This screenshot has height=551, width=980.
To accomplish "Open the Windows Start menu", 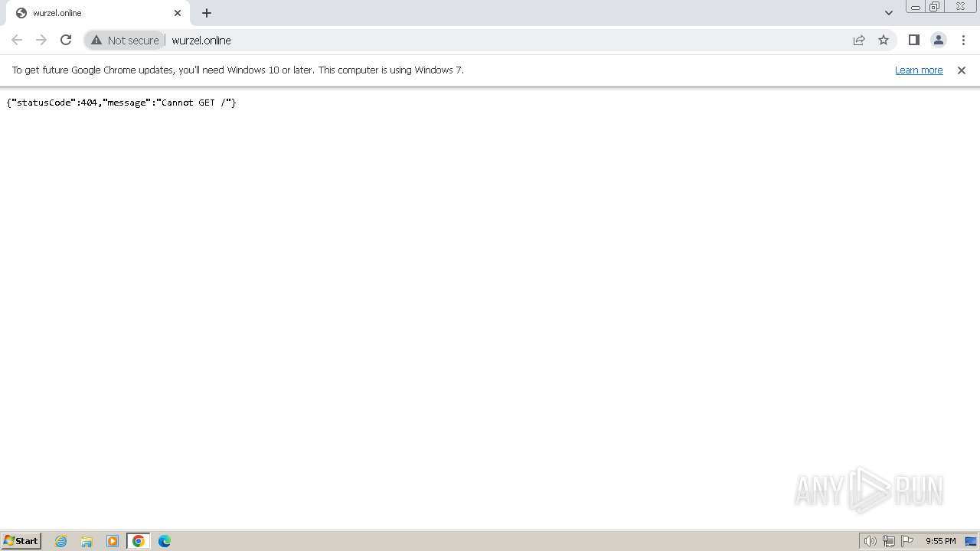I will [x=21, y=541].
